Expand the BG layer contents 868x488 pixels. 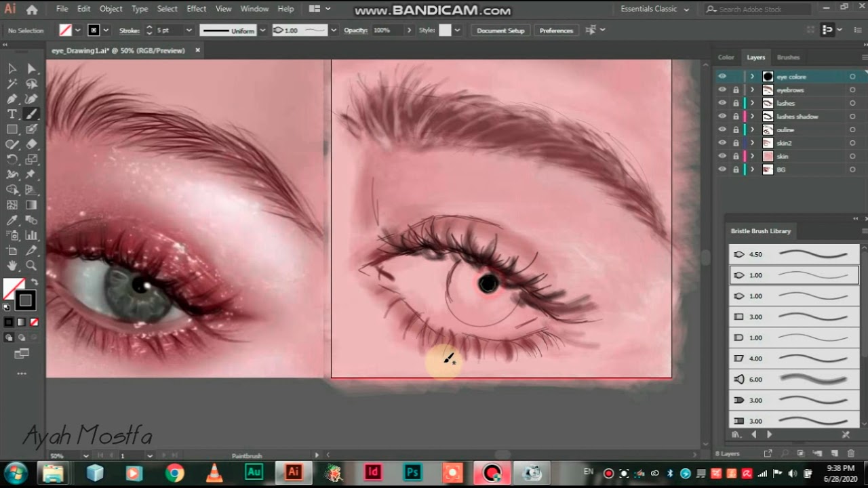coord(752,169)
